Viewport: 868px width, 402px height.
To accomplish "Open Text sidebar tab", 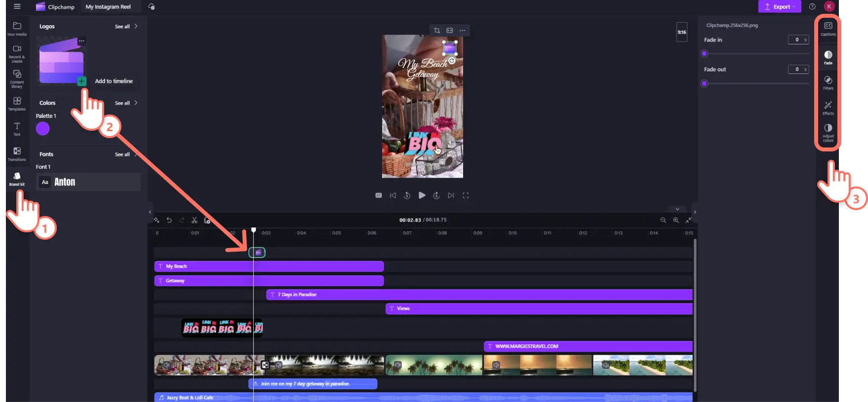I will coord(17,129).
